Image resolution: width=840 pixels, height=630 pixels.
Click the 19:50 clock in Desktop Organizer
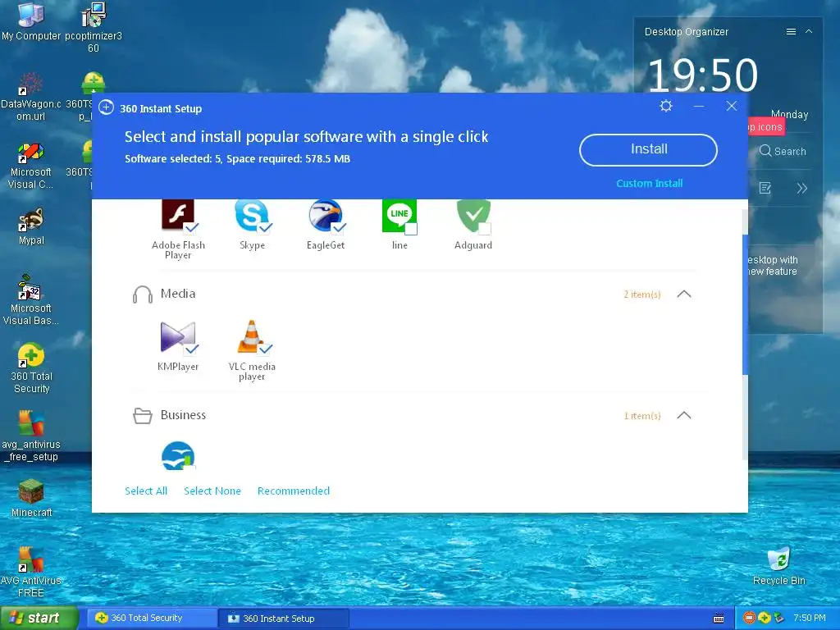pyautogui.click(x=702, y=75)
